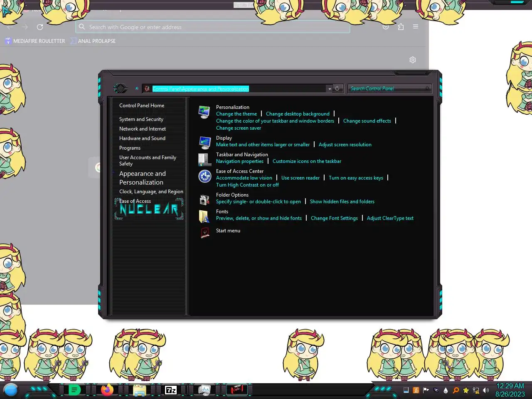
Task: Click Firefox Search with Google address bar
Action: 213,27
